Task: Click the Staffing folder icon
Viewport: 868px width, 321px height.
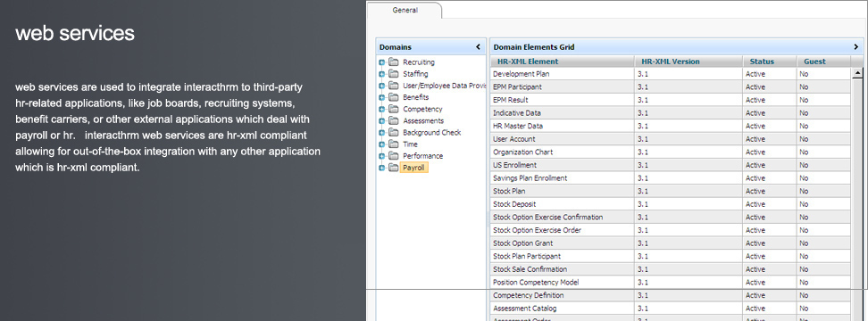Action: 393,73
